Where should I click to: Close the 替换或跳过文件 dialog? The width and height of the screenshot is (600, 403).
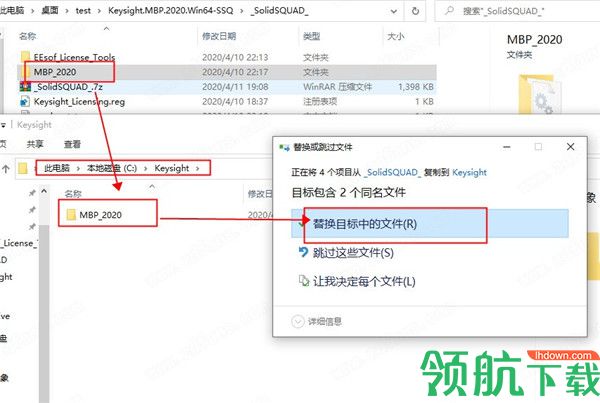(x=570, y=147)
